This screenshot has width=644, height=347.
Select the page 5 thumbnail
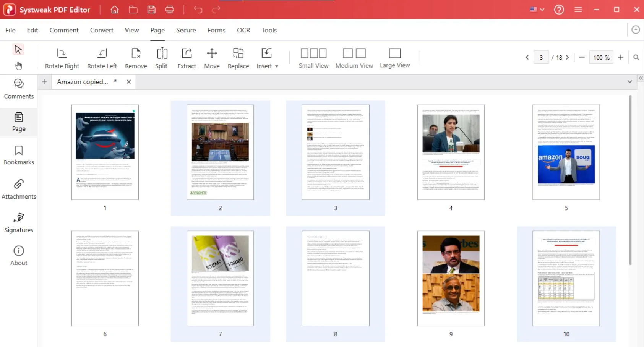click(566, 152)
